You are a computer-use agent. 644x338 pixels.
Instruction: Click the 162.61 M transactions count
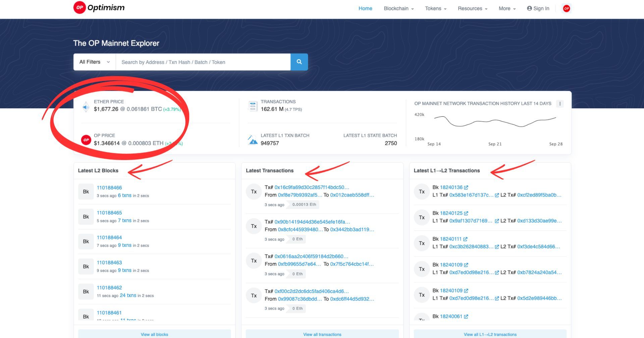tap(272, 109)
